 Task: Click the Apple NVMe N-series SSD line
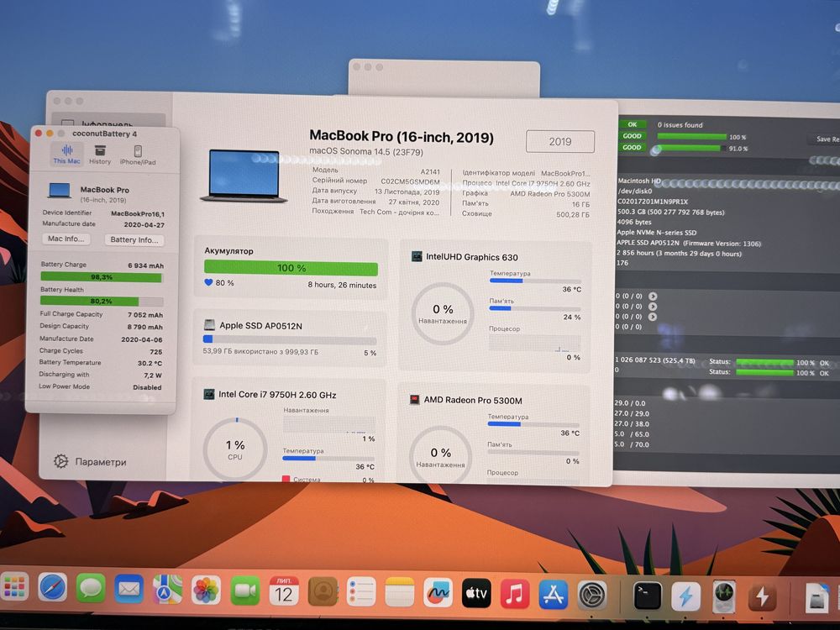coord(656,233)
